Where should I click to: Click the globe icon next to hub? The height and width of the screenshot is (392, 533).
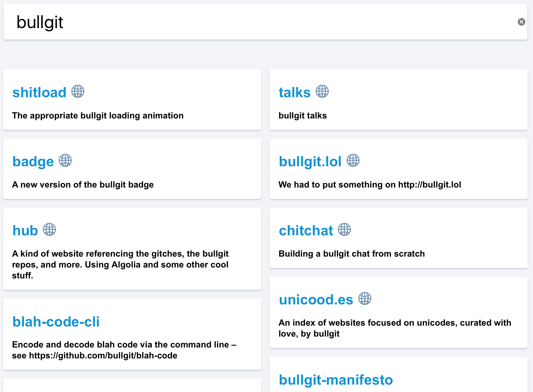click(49, 230)
